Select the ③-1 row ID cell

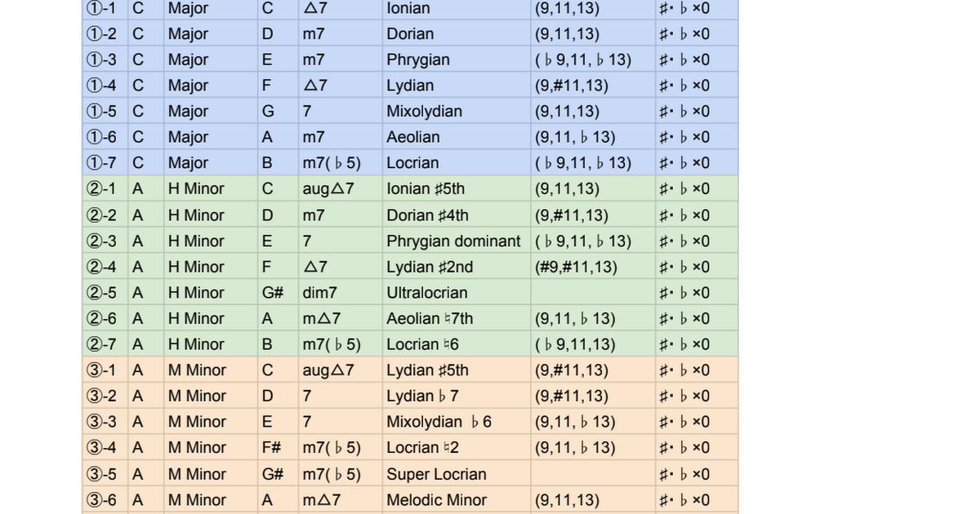[x=105, y=370]
